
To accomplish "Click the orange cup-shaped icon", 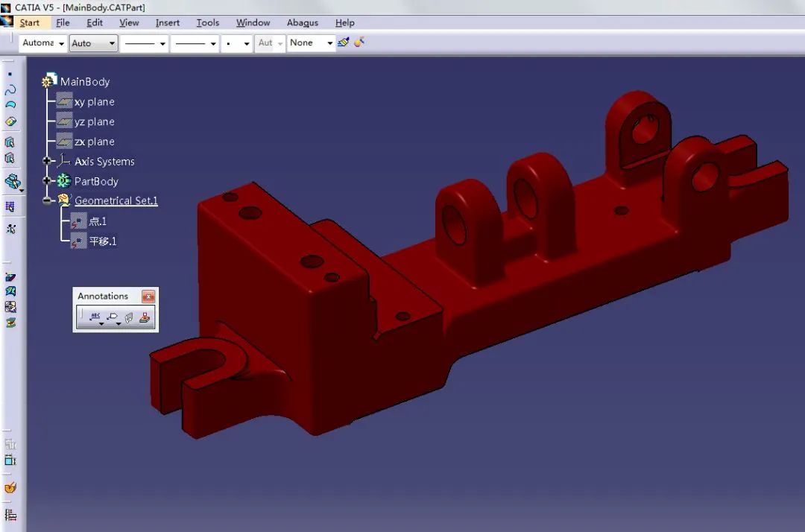I will pyautogui.click(x=10, y=487).
